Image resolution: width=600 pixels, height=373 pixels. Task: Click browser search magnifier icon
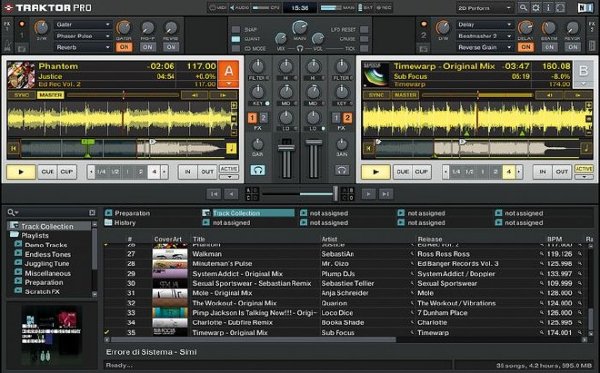tap(12, 212)
